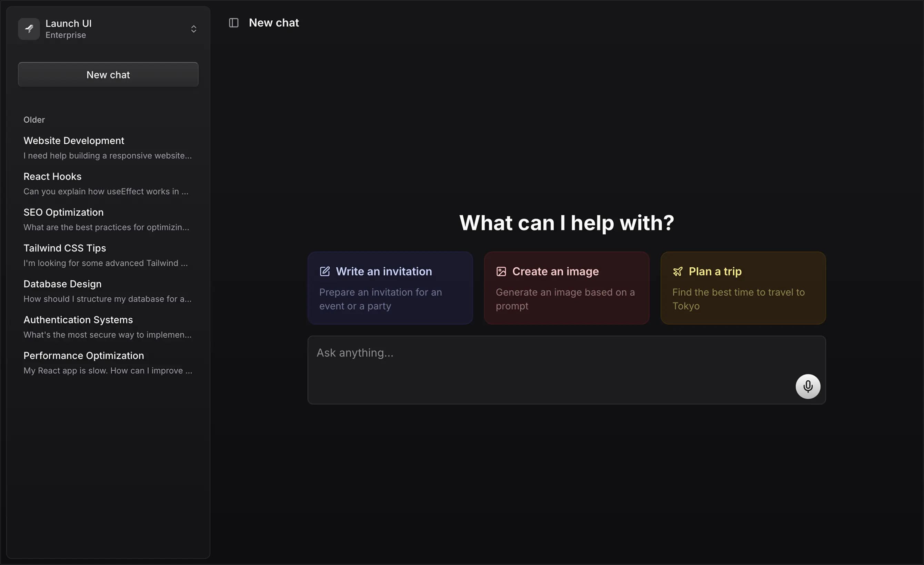Image resolution: width=924 pixels, height=565 pixels.
Task: Click the New chat page title
Action: (x=274, y=23)
